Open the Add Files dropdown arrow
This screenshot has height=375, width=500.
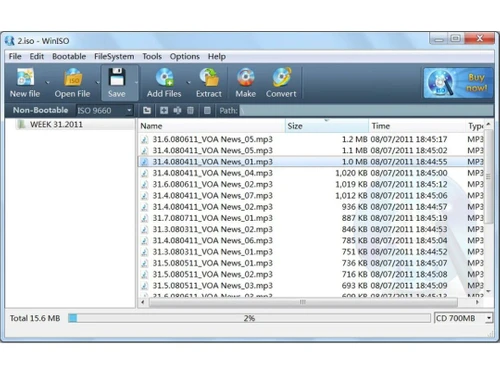pyautogui.click(x=188, y=83)
